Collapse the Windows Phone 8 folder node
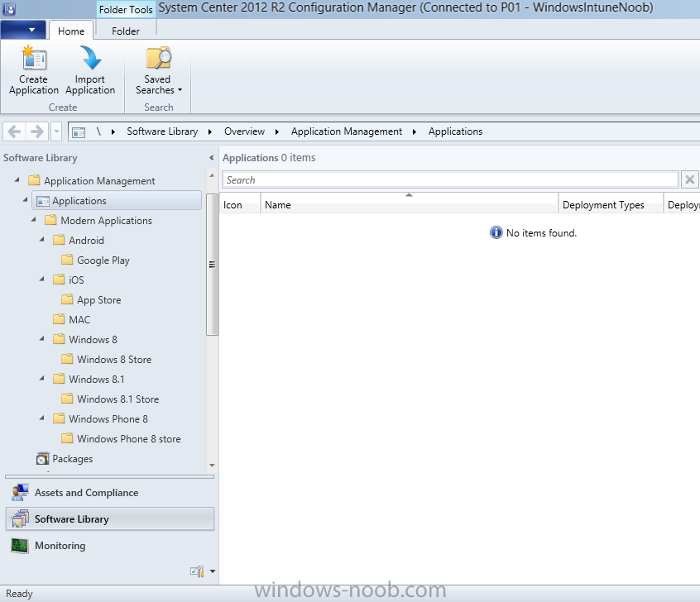The image size is (700, 602). point(42,418)
